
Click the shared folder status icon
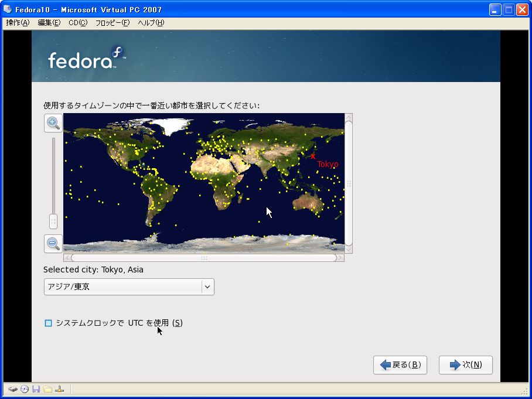click(48, 389)
